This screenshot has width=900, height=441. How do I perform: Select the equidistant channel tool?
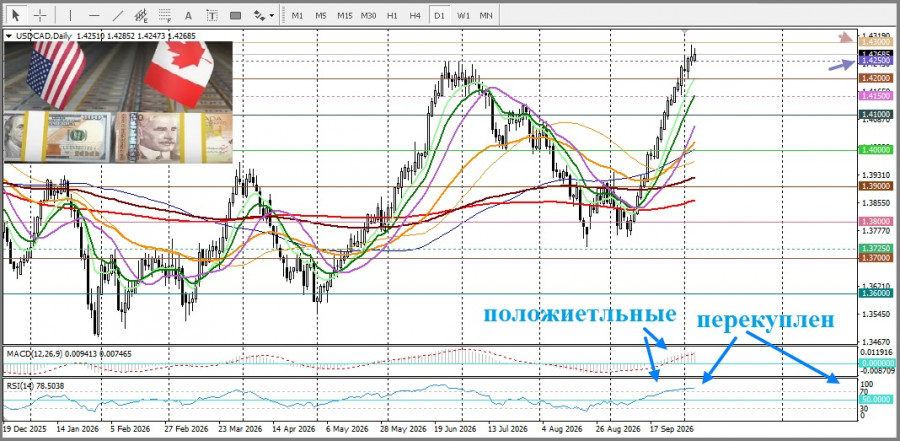[141, 16]
